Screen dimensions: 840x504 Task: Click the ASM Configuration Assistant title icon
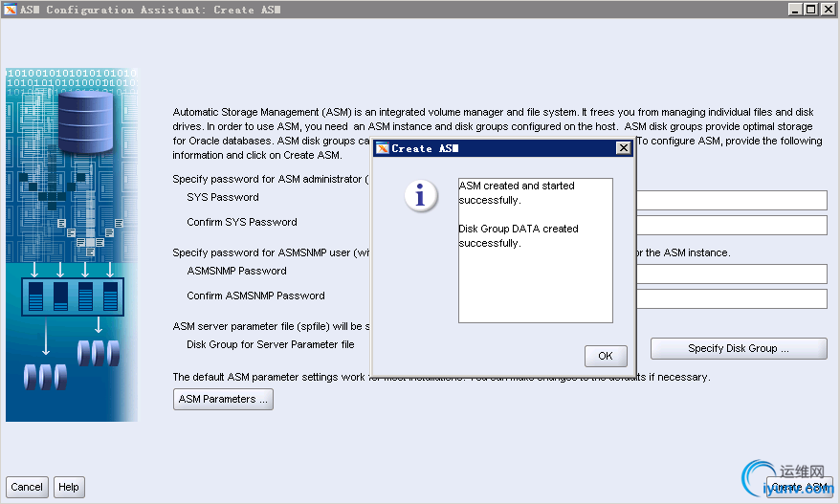pos(11,10)
